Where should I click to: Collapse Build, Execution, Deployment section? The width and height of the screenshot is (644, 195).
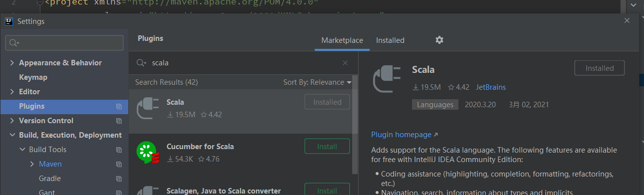point(12,135)
